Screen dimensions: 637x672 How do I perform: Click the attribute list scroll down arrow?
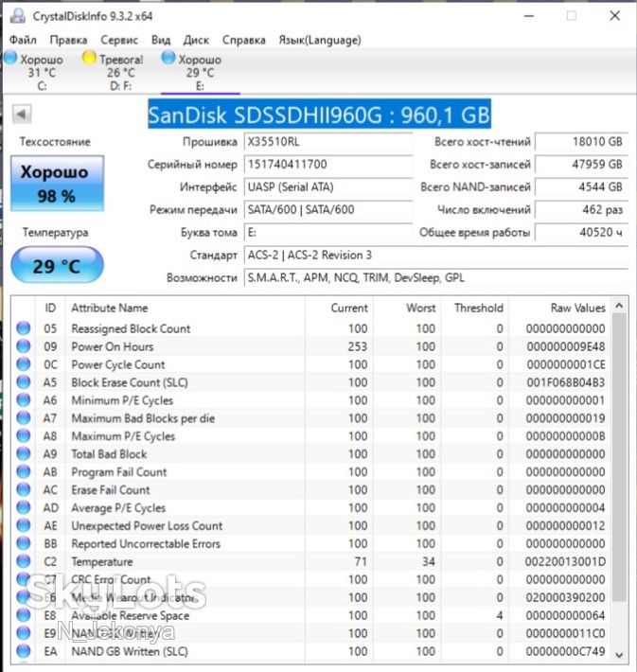point(619,655)
